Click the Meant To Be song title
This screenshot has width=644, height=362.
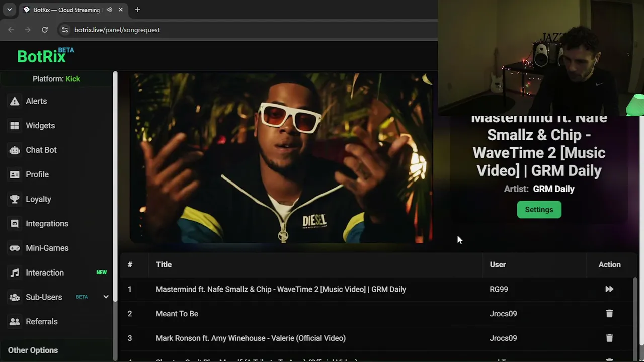(x=177, y=314)
